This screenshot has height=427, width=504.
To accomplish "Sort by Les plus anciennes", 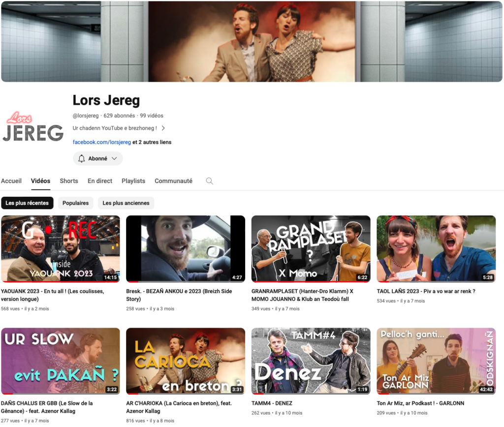I will pos(126,203).
